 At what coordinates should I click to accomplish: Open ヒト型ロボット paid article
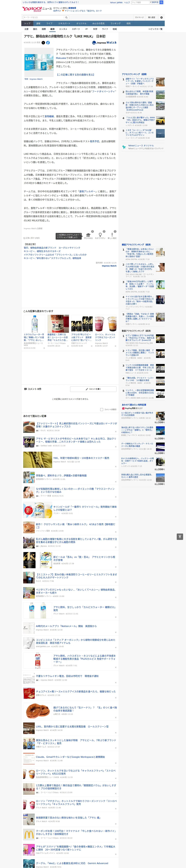(x=137, y=414)
